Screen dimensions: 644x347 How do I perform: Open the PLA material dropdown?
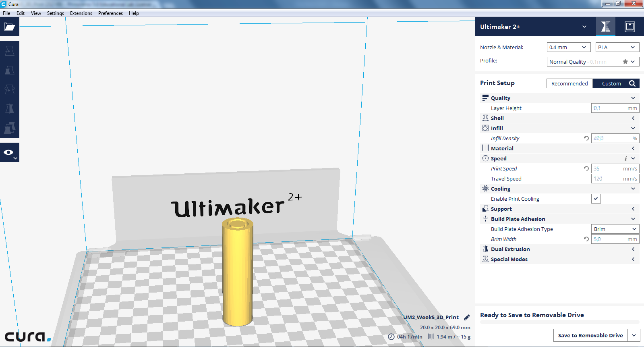tap(617, 47)
